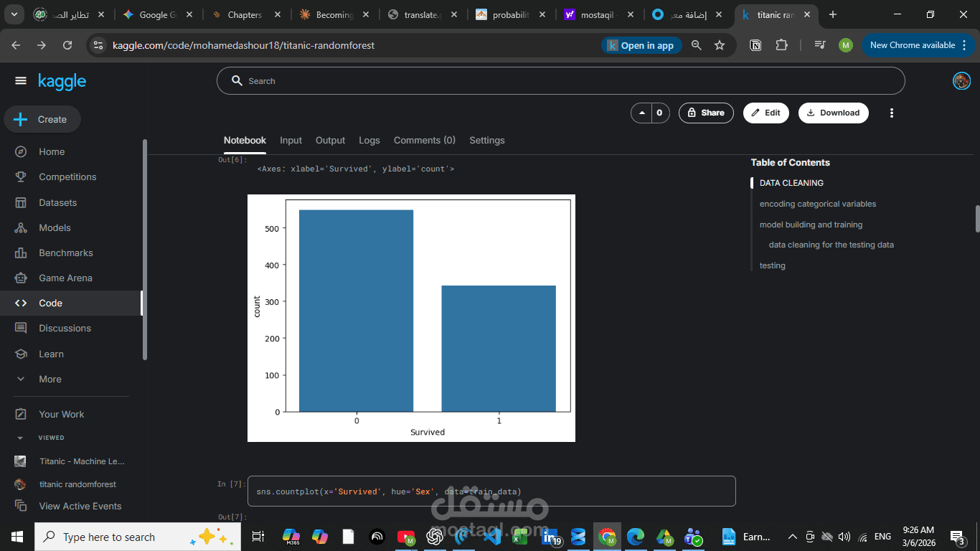Screen dimensions: 980x551
Task: Switch to the Notebook tab
Action: (x=245, y=141)
